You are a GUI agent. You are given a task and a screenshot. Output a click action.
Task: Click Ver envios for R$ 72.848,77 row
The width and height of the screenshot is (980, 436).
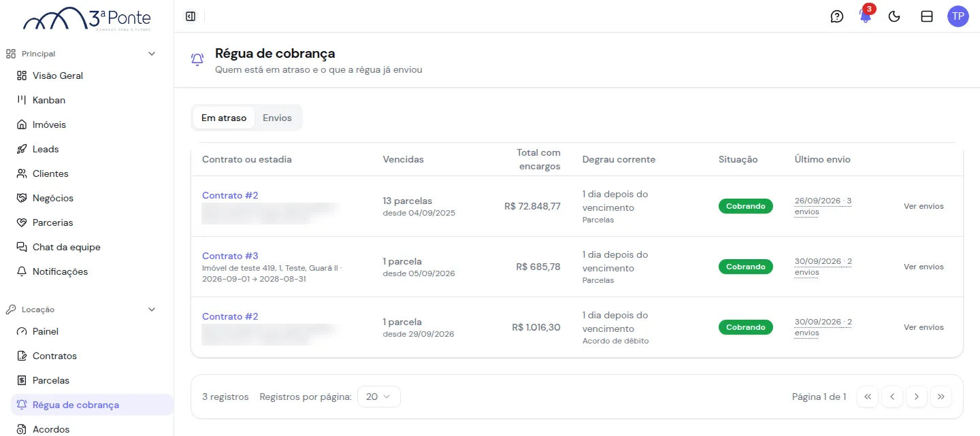(x=924, y=206)
